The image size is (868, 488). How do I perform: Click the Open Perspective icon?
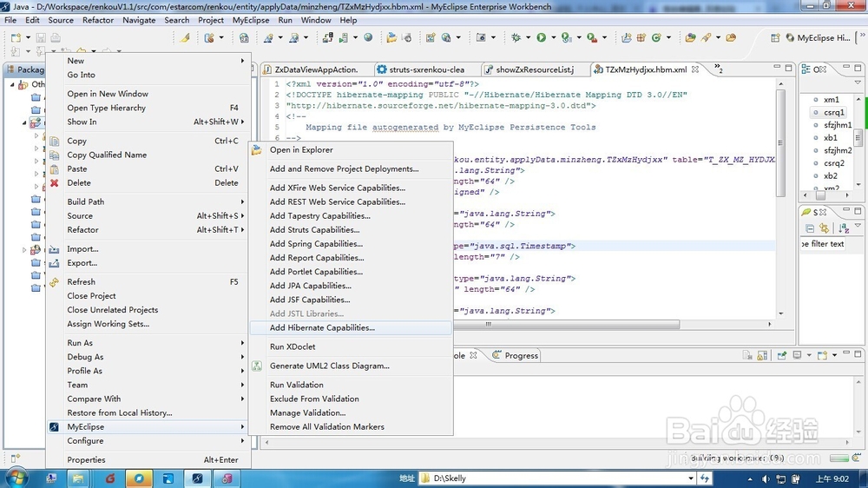point(775,37)
